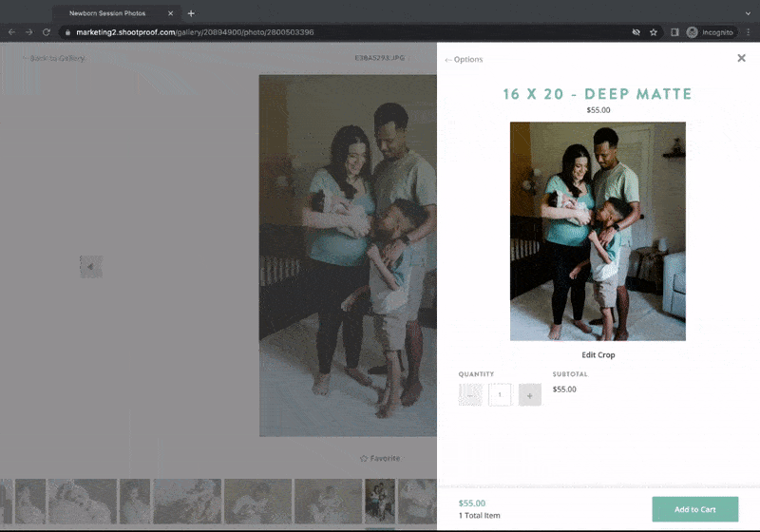Go back to Options
This screenshot has width=760, height=532.
tap(464, 60)
